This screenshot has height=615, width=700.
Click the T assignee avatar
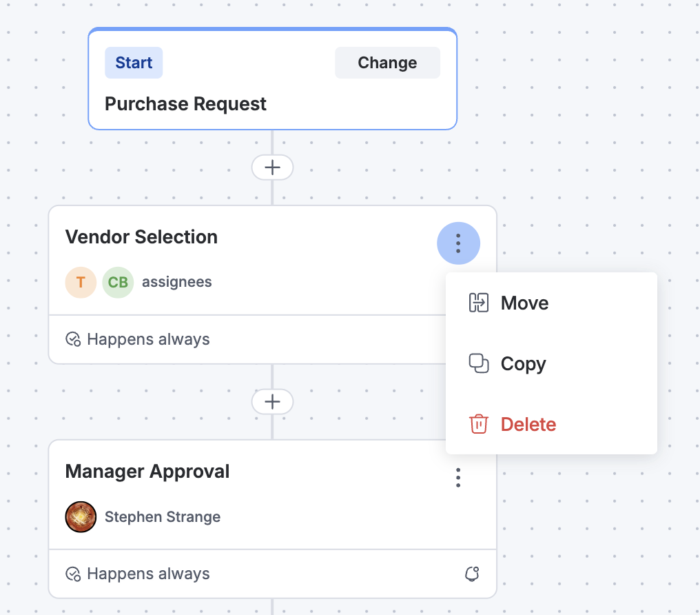(81, 282)
